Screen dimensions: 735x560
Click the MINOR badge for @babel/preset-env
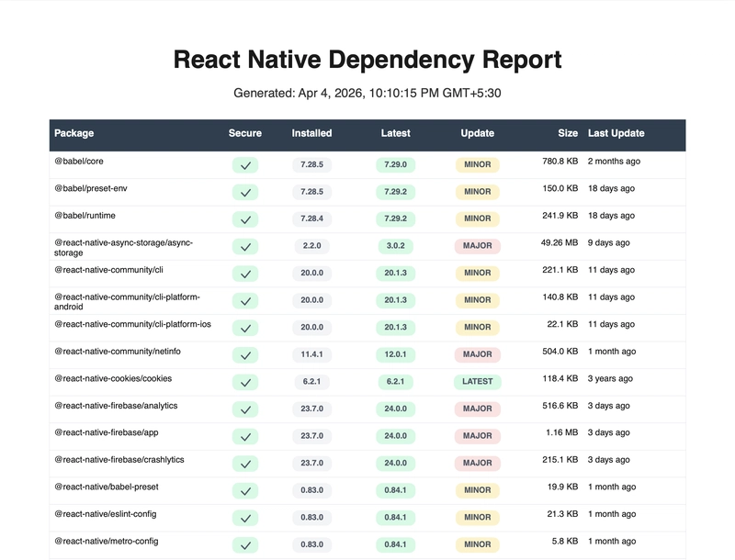[x=477, y=192]
